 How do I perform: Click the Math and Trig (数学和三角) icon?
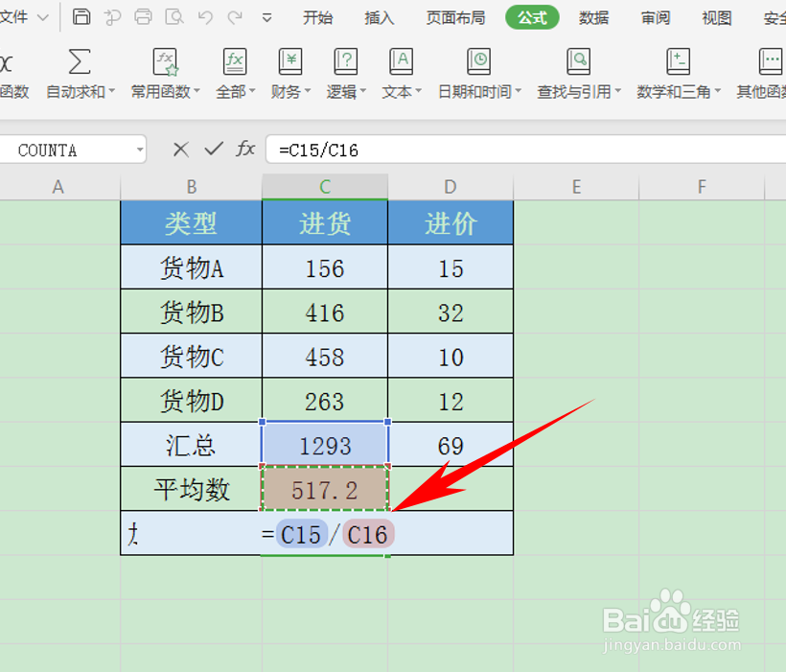[x=679, y=61]
